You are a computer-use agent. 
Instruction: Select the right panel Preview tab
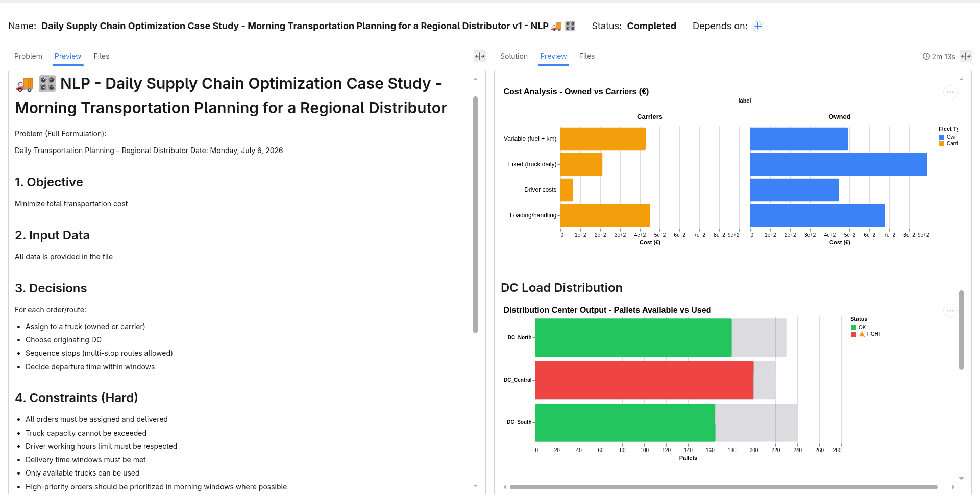(x=553, y=56)
